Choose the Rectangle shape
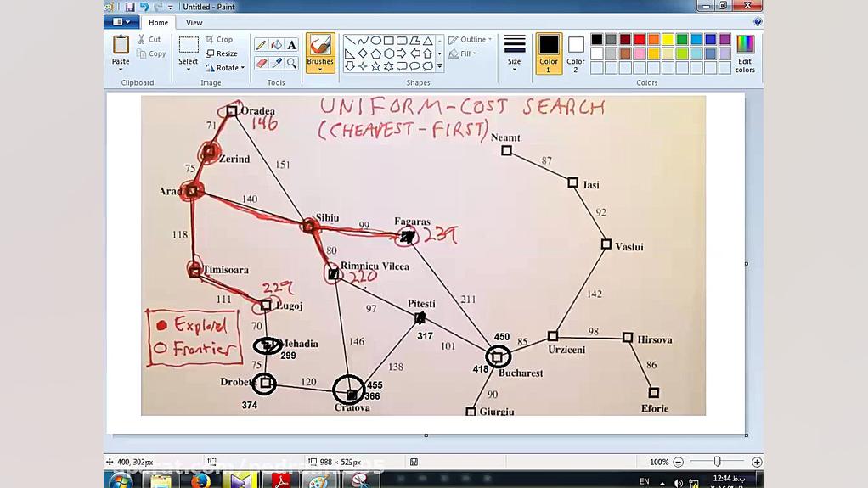Viewport: 868px width, 488px height. 389,41
